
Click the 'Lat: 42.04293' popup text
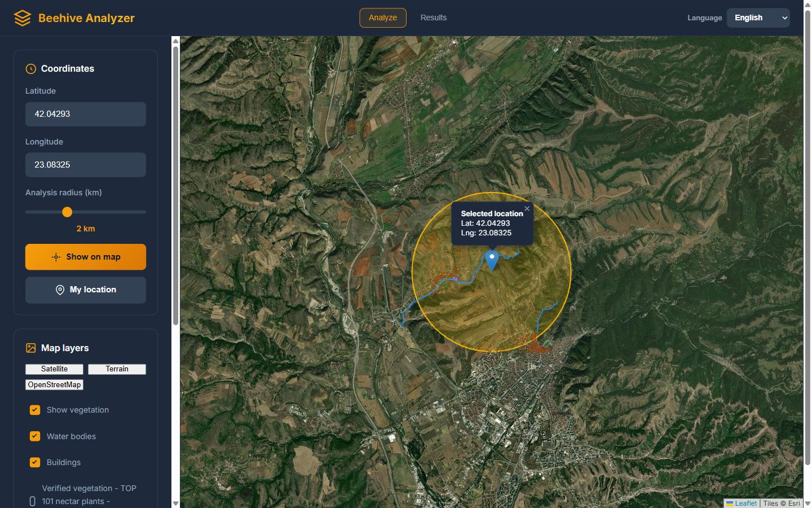click(486, 223)
